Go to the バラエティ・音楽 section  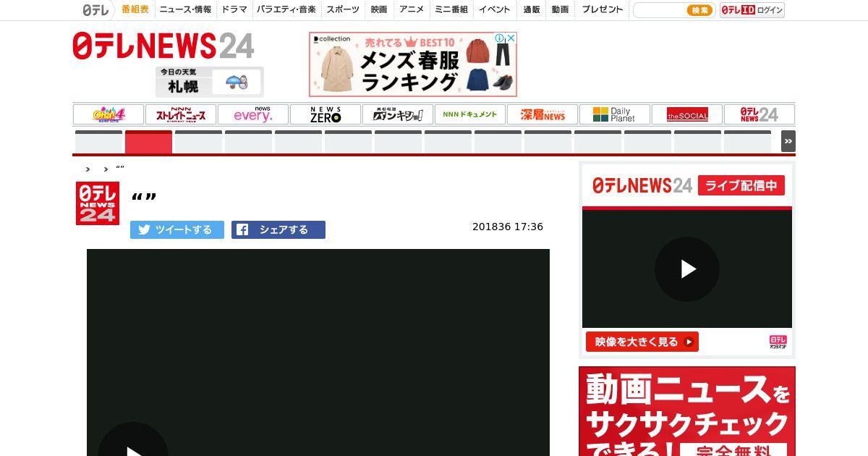coord(286,10)
